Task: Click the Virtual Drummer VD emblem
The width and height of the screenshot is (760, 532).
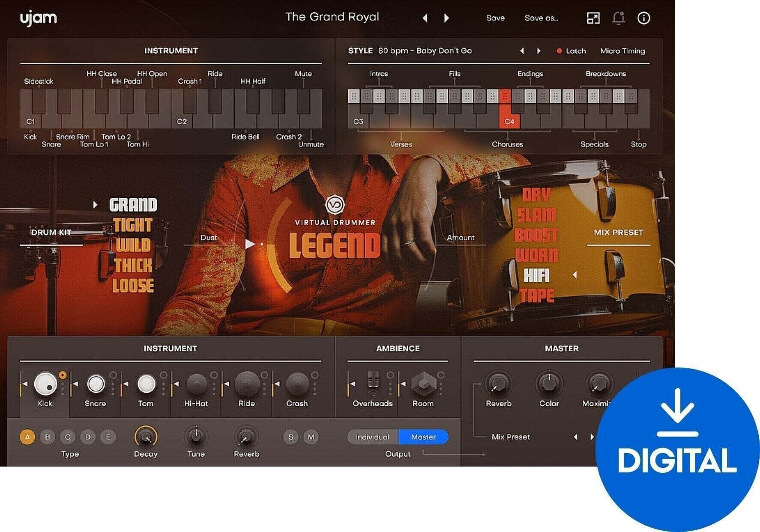Action: click(x=335, y=204)
